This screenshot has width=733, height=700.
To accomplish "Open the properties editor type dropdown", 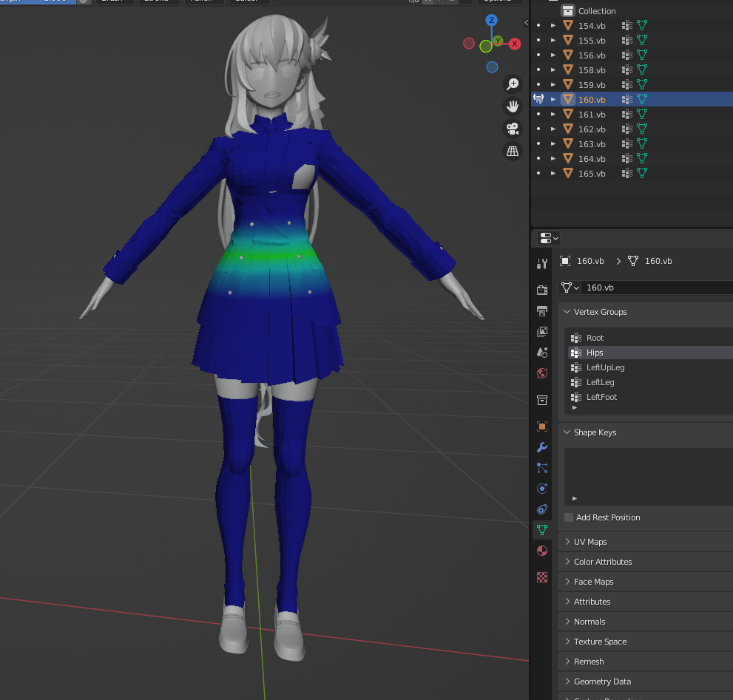I will click(x=548, y=238).
